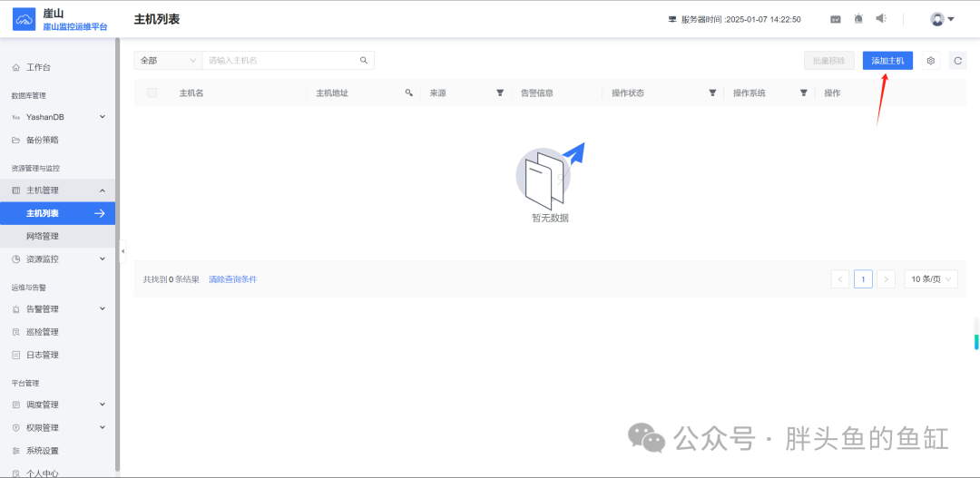Toggle the speaker sound icon
Screen dimensions: 980x478
click(x=881, y=19)
